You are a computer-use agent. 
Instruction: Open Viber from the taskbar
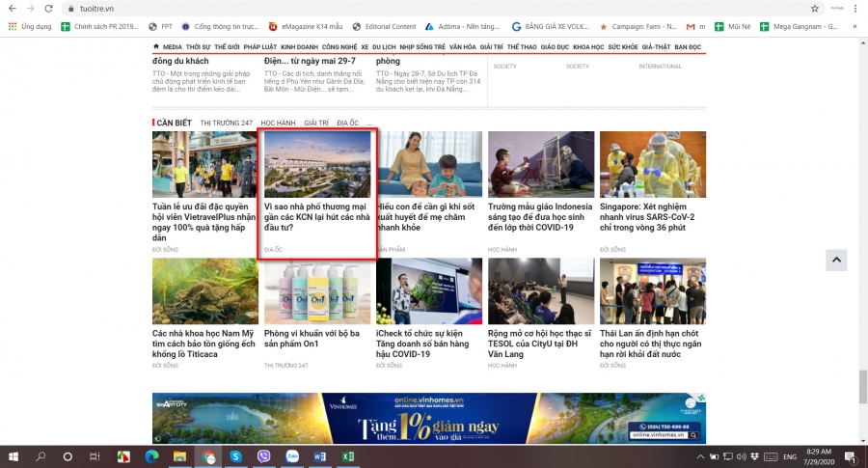263,456
